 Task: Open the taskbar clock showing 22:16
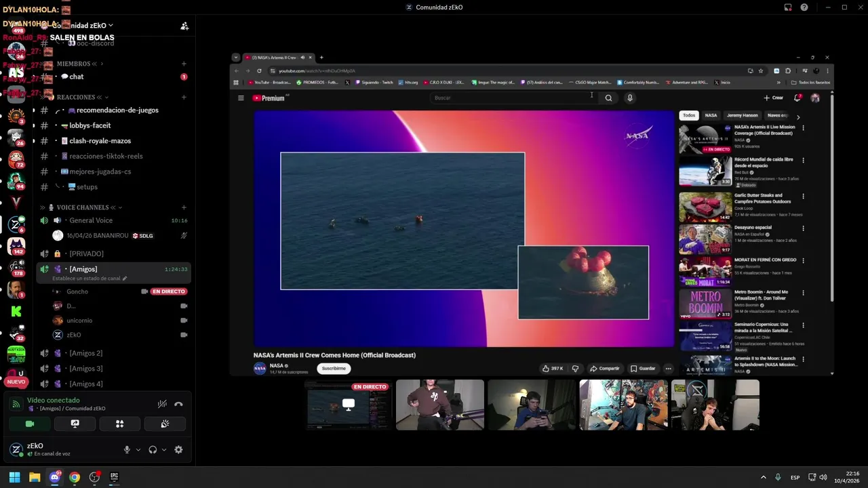click(x=848, y=477)
